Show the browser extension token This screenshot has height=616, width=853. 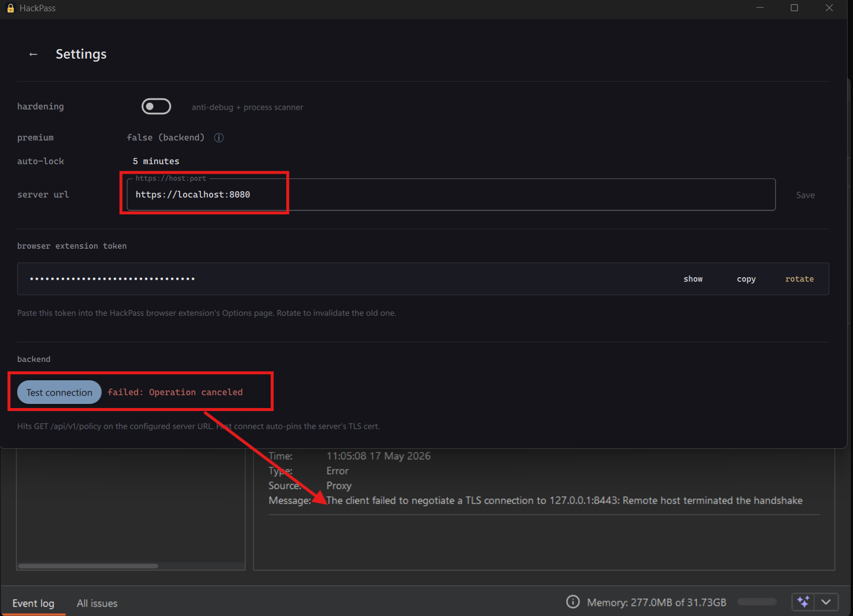click(693, 279)
